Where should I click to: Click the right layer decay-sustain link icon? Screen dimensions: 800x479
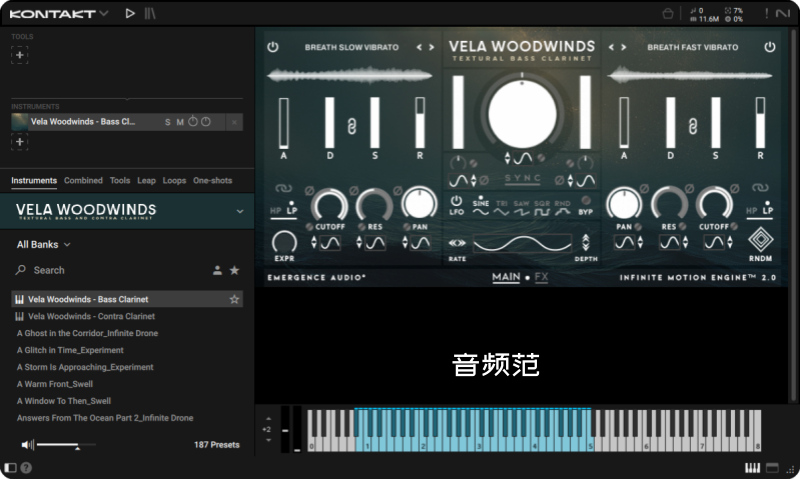pos(693,126)
